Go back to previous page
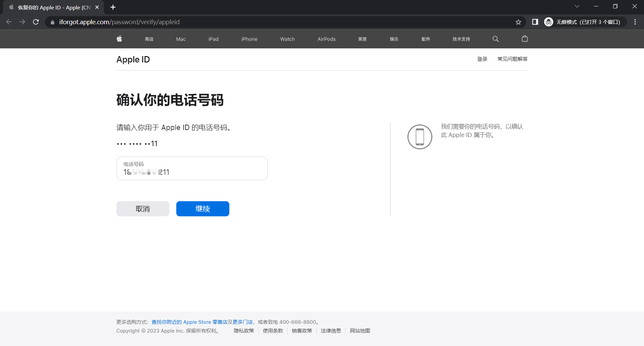The image size is (644, 346). [9, 22]
